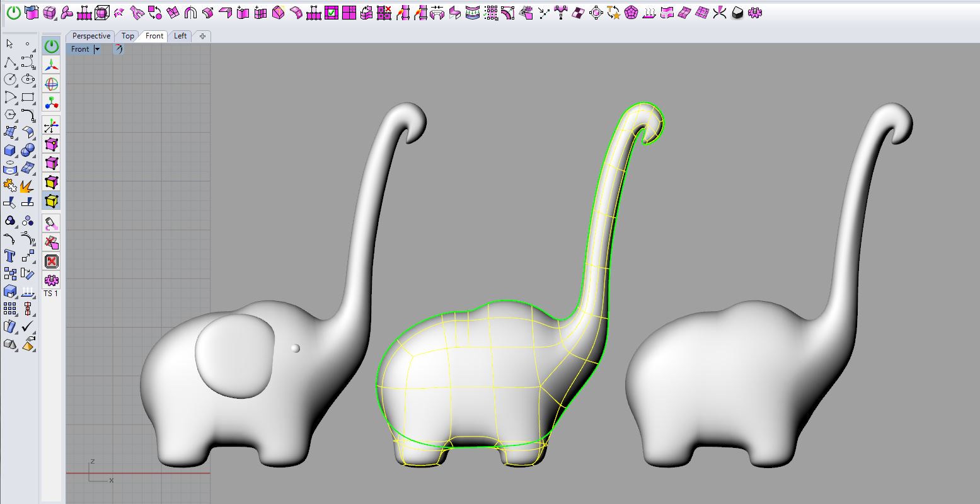The image size is (980, 504).
Task: Enable yellow cube face selection mode
Action: [x=52, y=182]
